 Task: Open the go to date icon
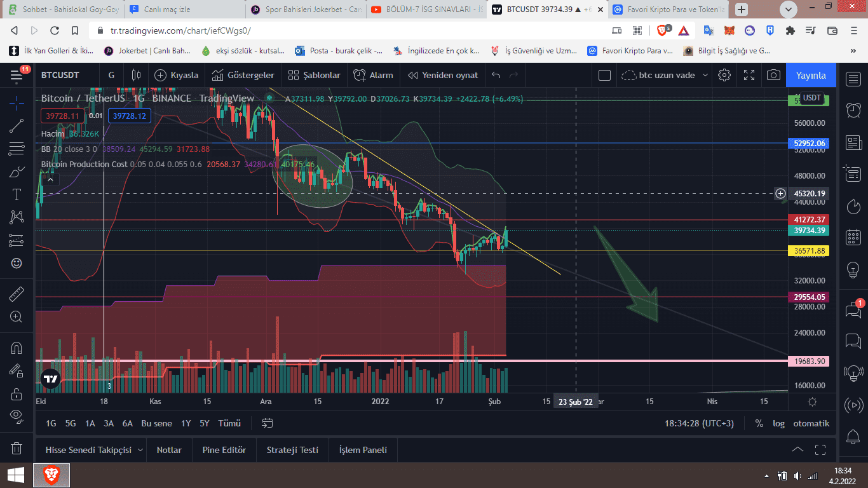tap(268, 423)
